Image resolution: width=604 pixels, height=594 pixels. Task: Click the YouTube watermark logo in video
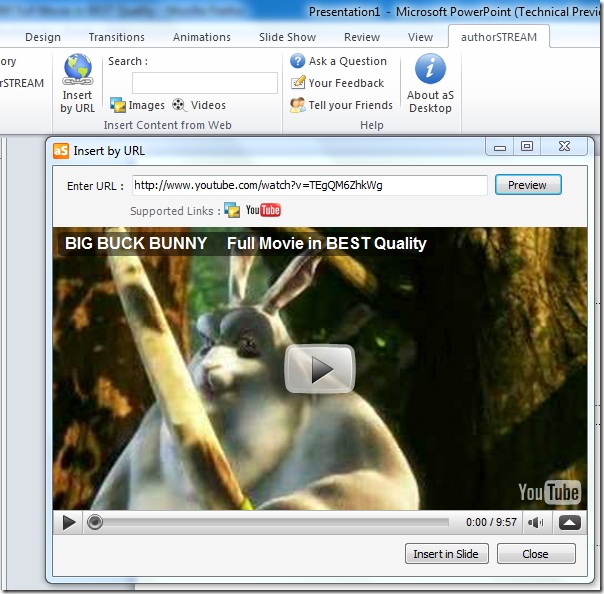pos(549,492)
